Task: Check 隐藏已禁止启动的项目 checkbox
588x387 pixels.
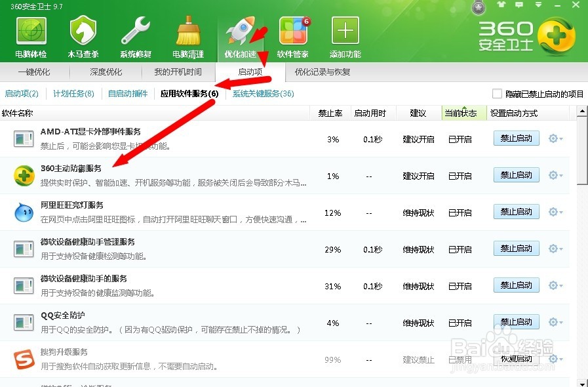Action: pos(497,93)
